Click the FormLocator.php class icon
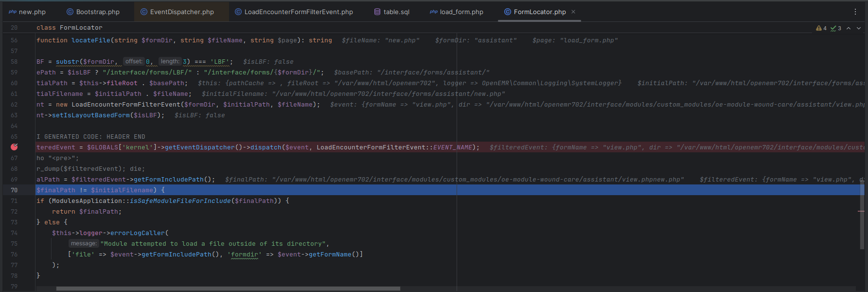This screenshot has width=868, height=292. tap(508, 12)
